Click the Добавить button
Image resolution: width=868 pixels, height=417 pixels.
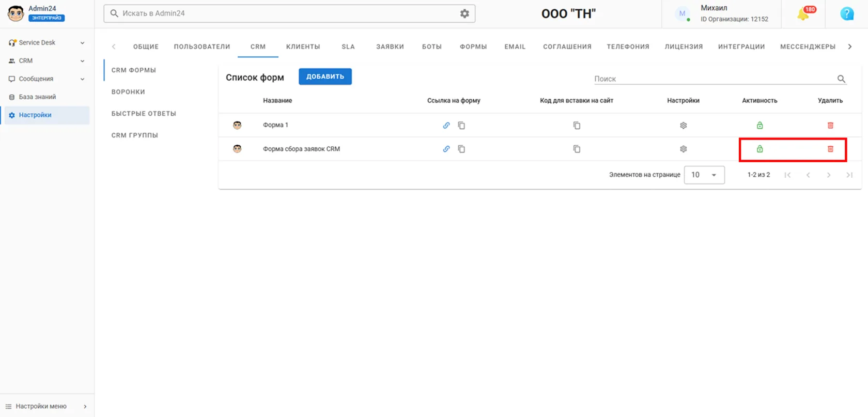click(x=325, y=76)
